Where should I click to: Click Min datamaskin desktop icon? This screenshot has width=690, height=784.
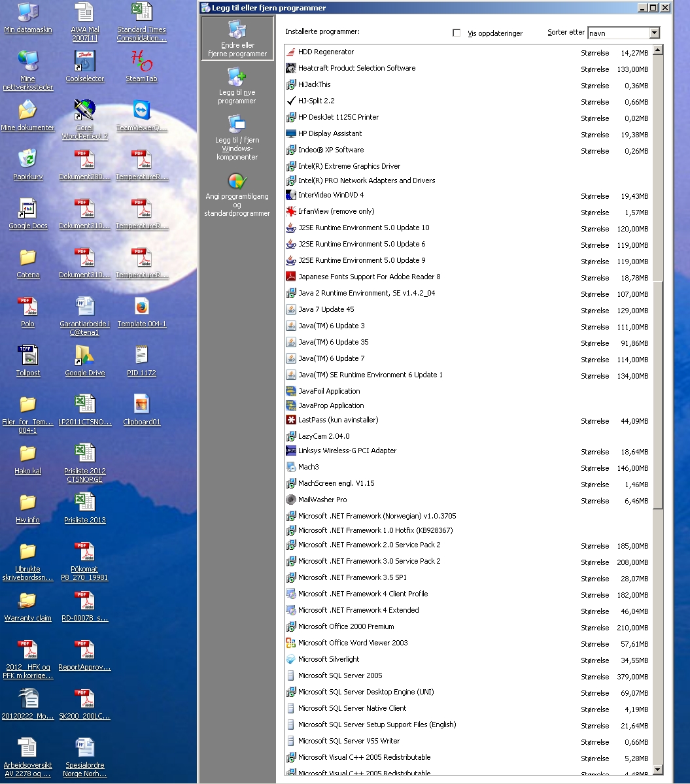click(28, 18)
